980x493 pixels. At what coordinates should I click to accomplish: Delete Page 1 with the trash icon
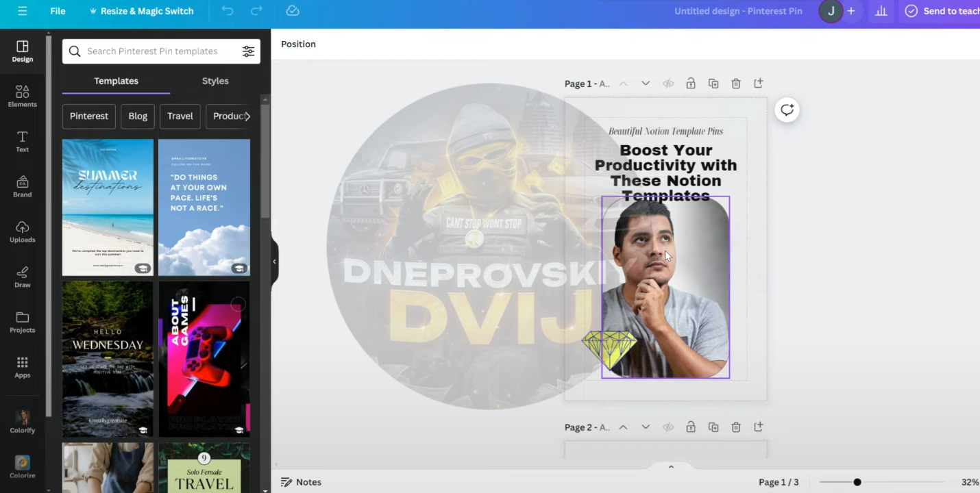pos(736,84)
